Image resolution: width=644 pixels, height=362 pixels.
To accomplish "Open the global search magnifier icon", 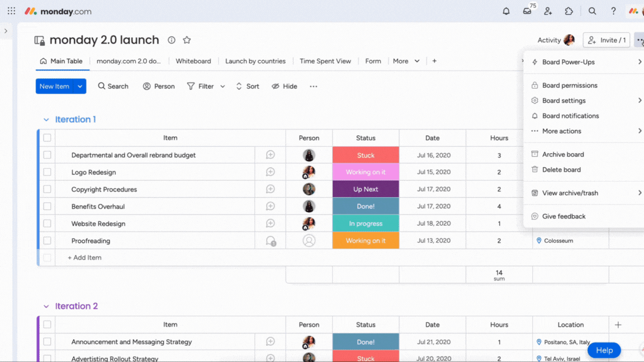I will (x=592, y=11).
